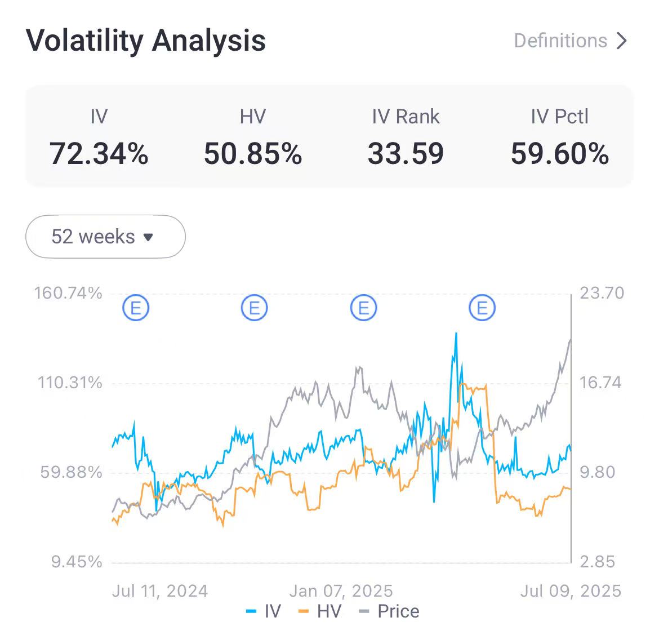This screenshot has width=659, height=644.
Task: Click the first E earnings marker
Action: click(x=137, y=308)
